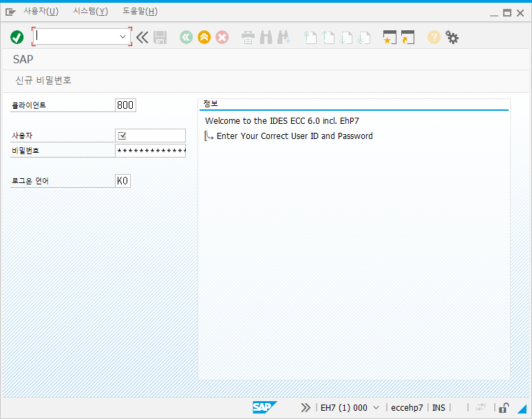Image resolution: width=532 pixels, height=419 pixels.
Task: Open the 도움말(H) menu
Action: pyautogui.click(x=140, y=12)
